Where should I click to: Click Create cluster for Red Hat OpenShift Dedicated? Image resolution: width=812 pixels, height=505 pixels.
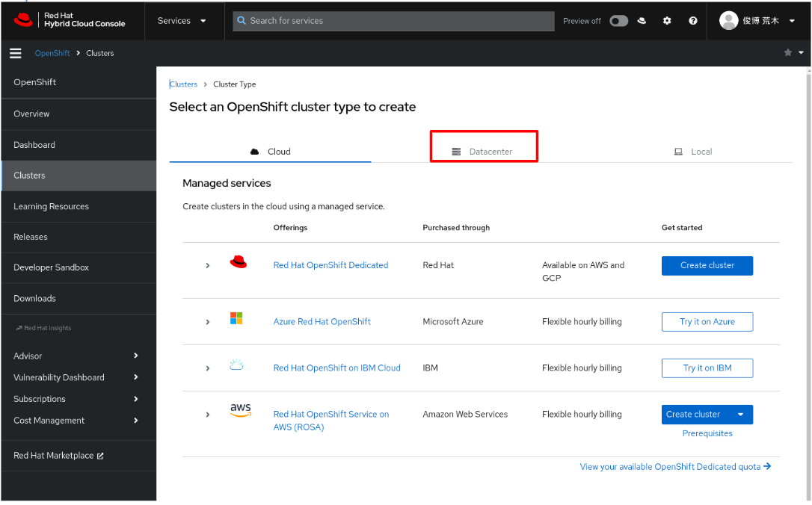707,265
